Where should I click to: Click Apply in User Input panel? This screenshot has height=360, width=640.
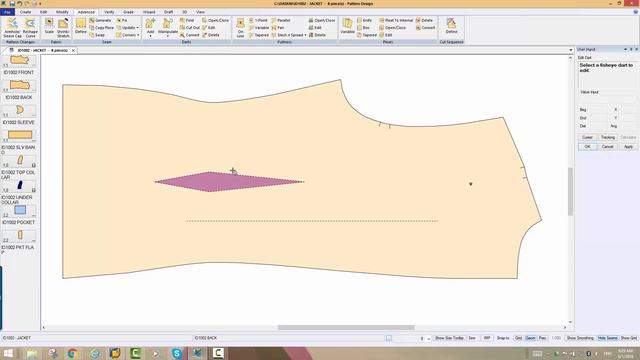628,147
